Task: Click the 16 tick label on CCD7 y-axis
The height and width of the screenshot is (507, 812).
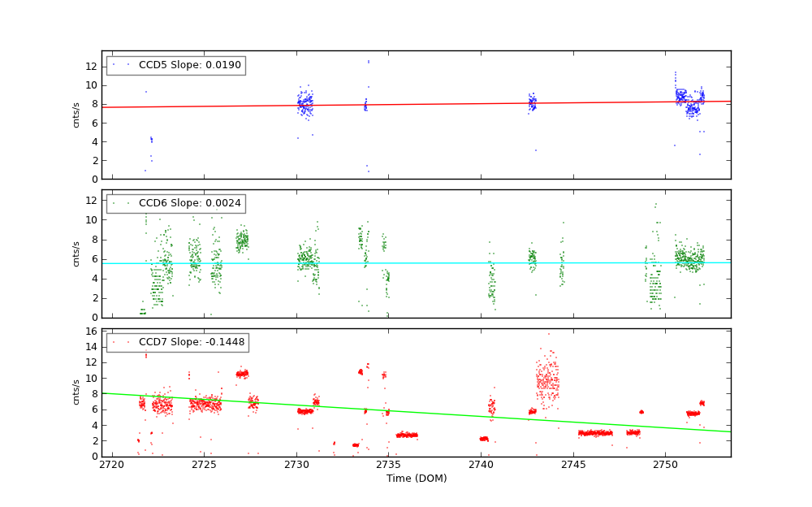Action: click(x=92, y=331)
